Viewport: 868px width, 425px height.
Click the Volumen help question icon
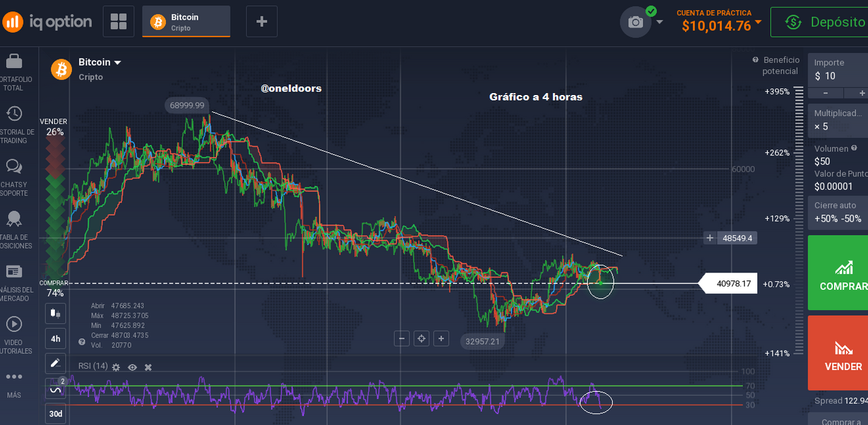tap(854, 148)
